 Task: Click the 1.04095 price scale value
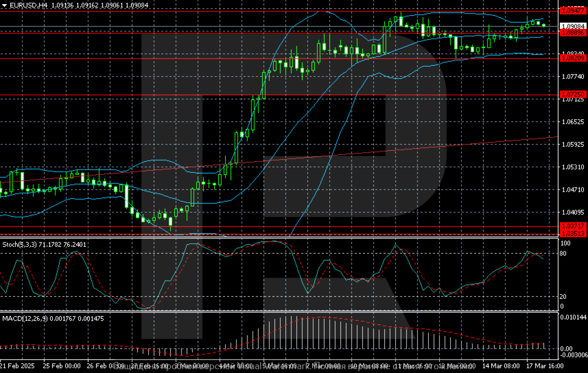coord(572,212)
